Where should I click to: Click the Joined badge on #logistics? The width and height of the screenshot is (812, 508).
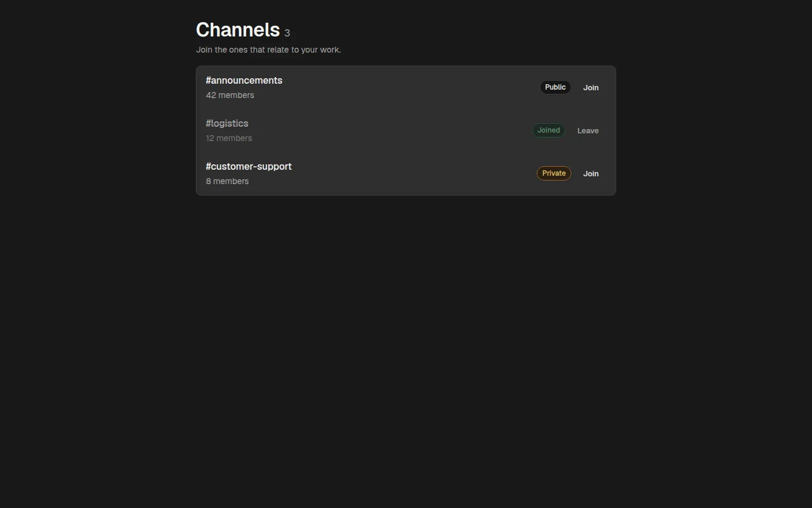(549, 130)
